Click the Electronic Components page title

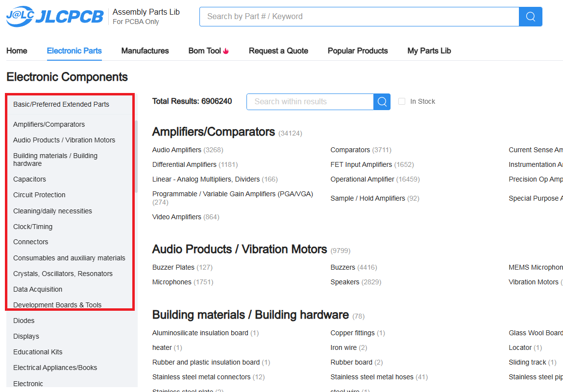(67, 77)
